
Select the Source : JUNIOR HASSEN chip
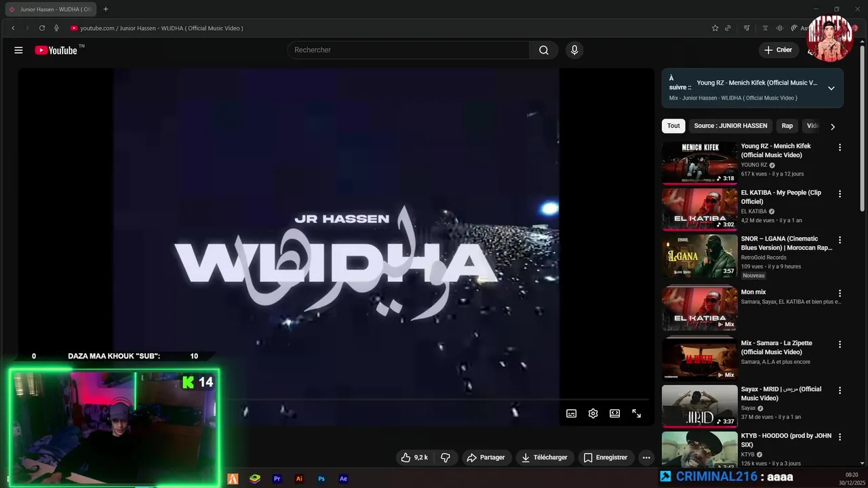click(x=730, y=125)
